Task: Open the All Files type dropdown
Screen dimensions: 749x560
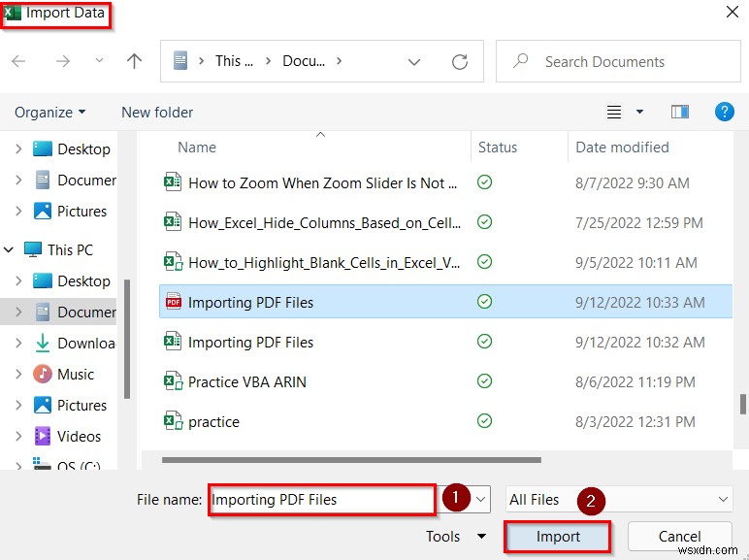Action: point(619,499)
